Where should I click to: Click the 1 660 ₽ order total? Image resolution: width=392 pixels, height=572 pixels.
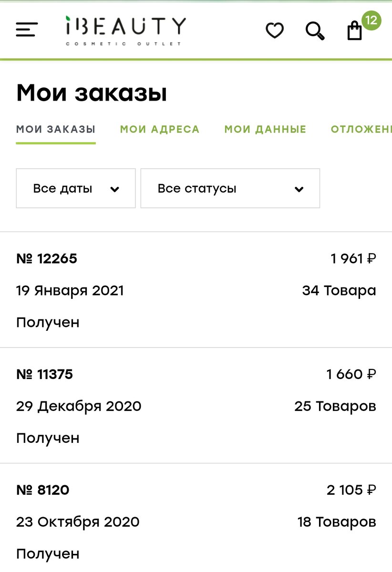pos(351,374)
